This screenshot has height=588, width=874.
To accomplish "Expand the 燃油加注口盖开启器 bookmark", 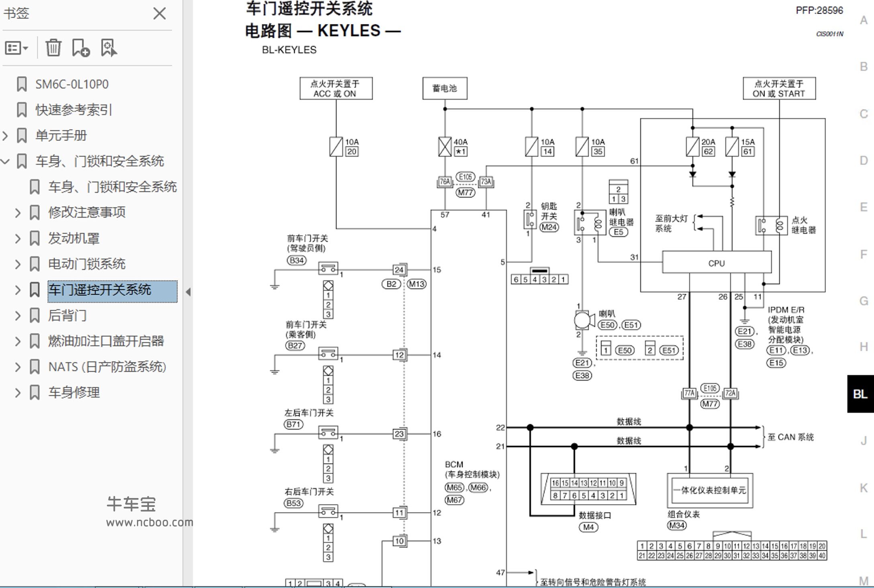I will [18, 341].
